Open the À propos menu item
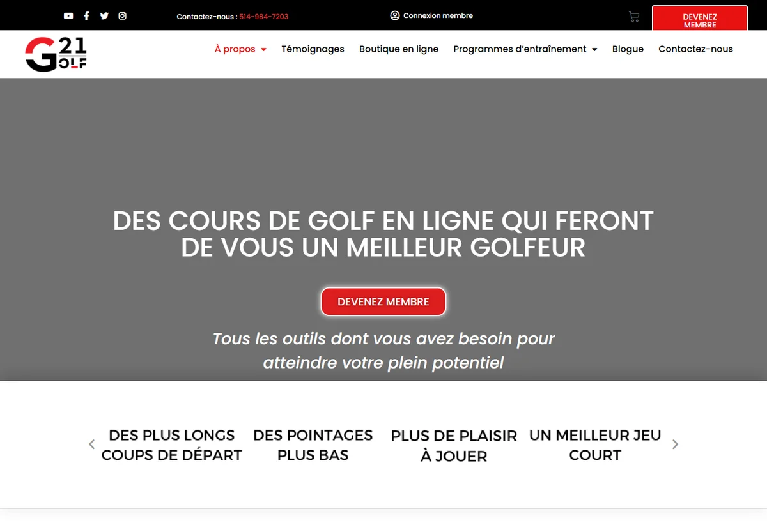The height and width of the screenshot is (532, 767). point(235,49)
